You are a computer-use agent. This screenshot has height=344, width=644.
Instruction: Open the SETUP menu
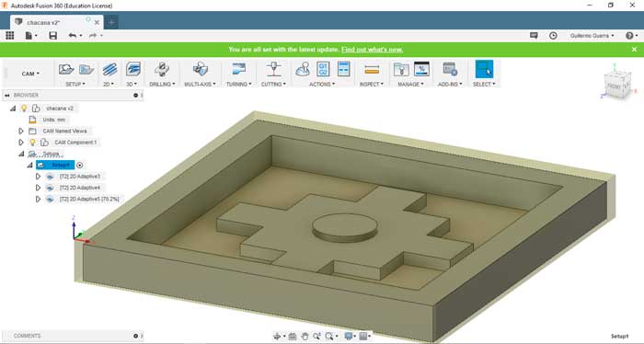click(x=75, y=84)
